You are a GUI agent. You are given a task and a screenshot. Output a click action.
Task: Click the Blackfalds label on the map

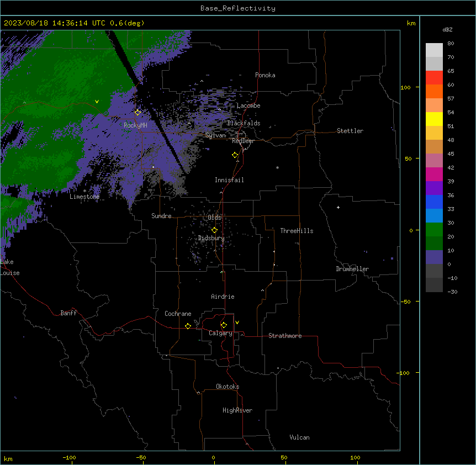click(244, 123)
